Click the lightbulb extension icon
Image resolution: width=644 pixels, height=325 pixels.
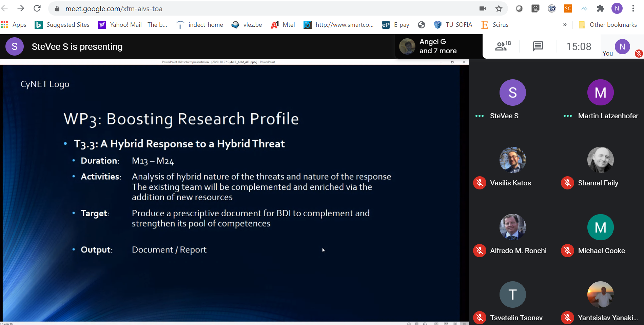535,8
